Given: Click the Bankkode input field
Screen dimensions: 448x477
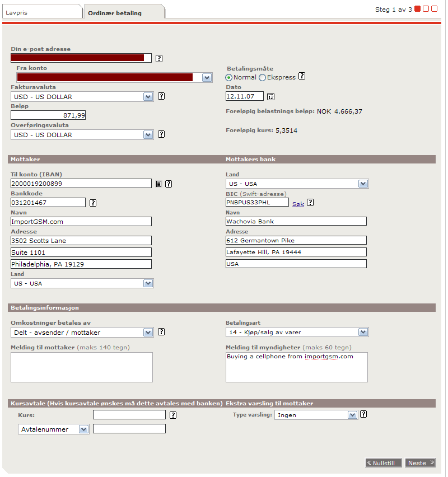Looking at the screenshot, I should (48, 203).
